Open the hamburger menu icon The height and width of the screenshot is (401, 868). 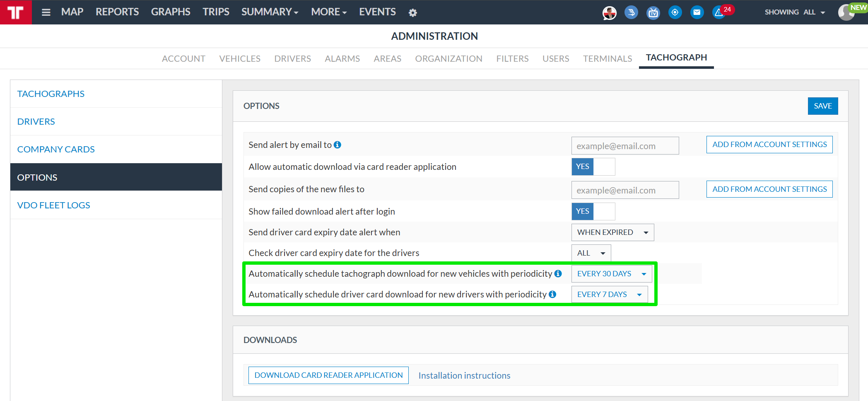(x=46, y=12)
